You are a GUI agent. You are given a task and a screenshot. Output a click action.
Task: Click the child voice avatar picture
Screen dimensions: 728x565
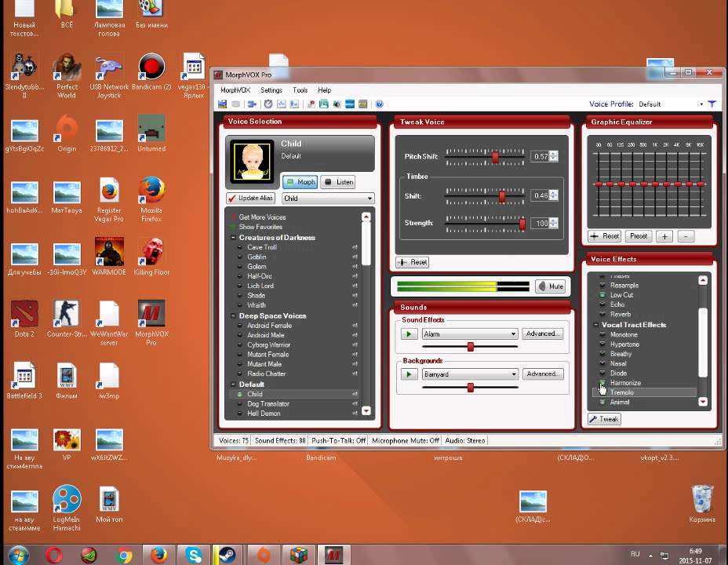tap(251, 162)
